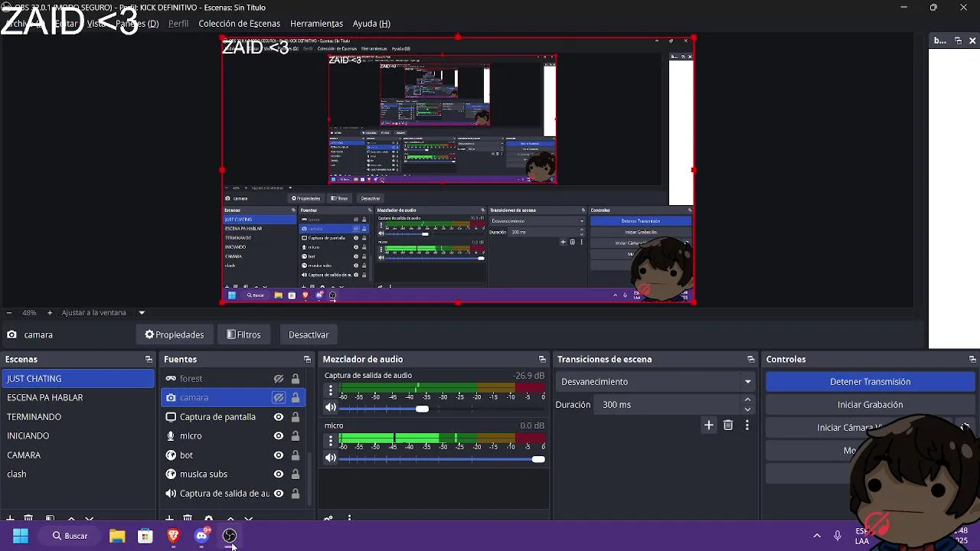Click the monitor icon of Captura de pantalla
Image resolution: width=980 pixels, height=551 pixels.
pos(171,416)
